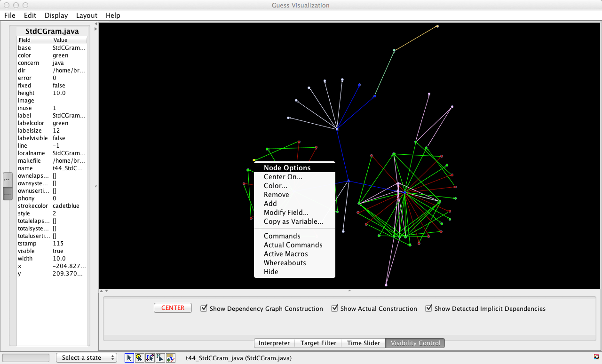Select the basic arrow pointer tool

(129, 358)
